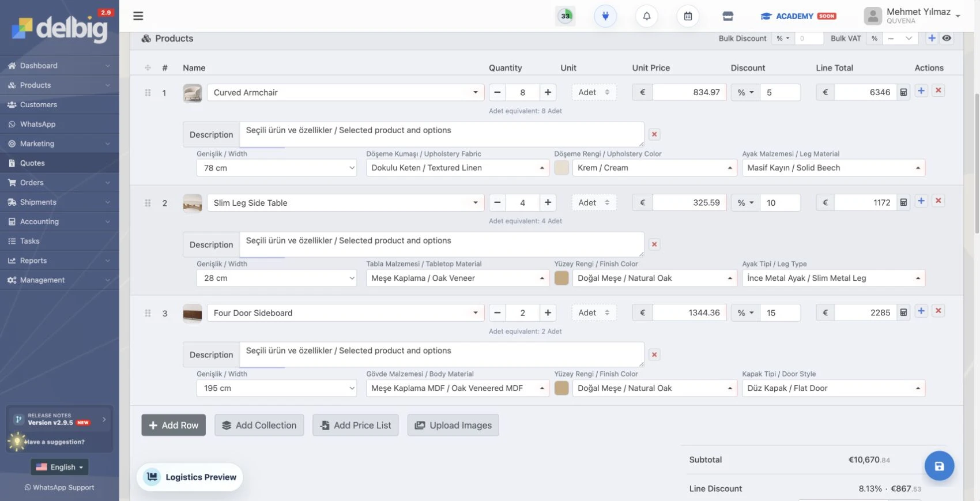Open İnce Metal Ayak leg type dropdown
Screen dimensions: 980x501
[833, 278]
